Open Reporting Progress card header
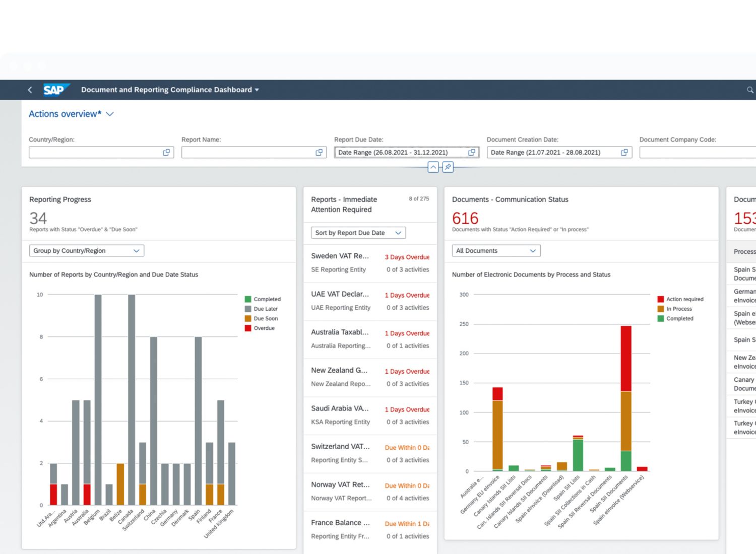This screenshot has width=756, height=554. (x=60, y=199)
